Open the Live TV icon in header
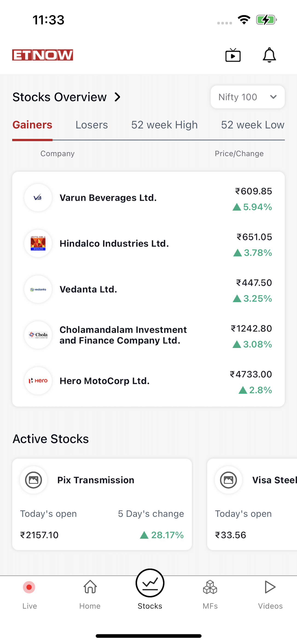This screenshot has width=297, height=644. [233, 55]
